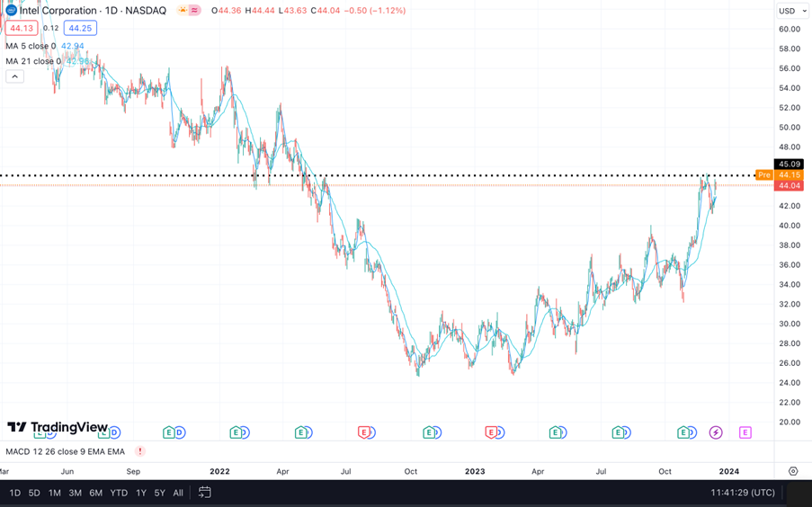
Task: Click the pink approximate-data icon beside NASDAQ
Action: (195, 10)
